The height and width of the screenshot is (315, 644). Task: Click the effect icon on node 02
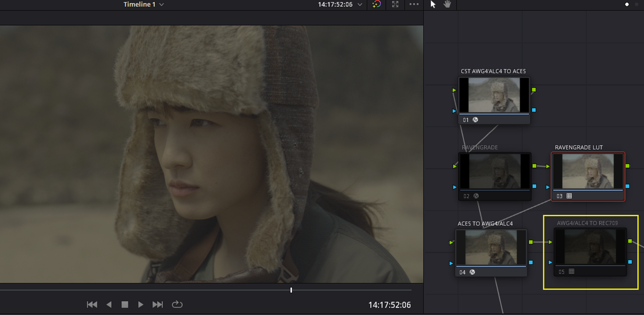coord(476,196)
